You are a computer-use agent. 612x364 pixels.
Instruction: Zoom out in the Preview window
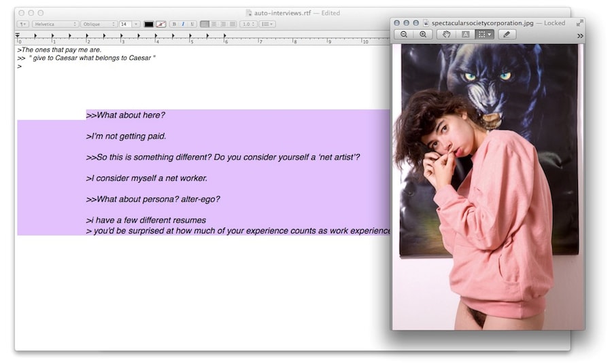click(x=404, y=34)
